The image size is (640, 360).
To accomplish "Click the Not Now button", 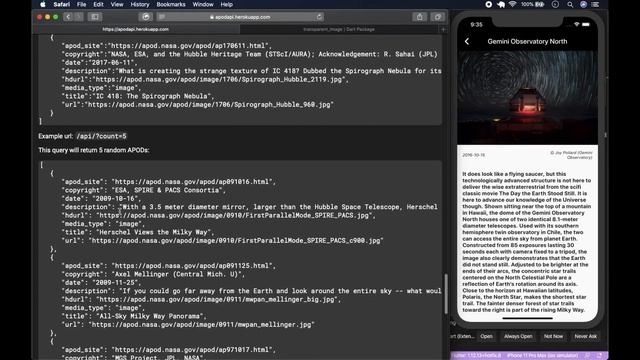I will coord(553,336).
